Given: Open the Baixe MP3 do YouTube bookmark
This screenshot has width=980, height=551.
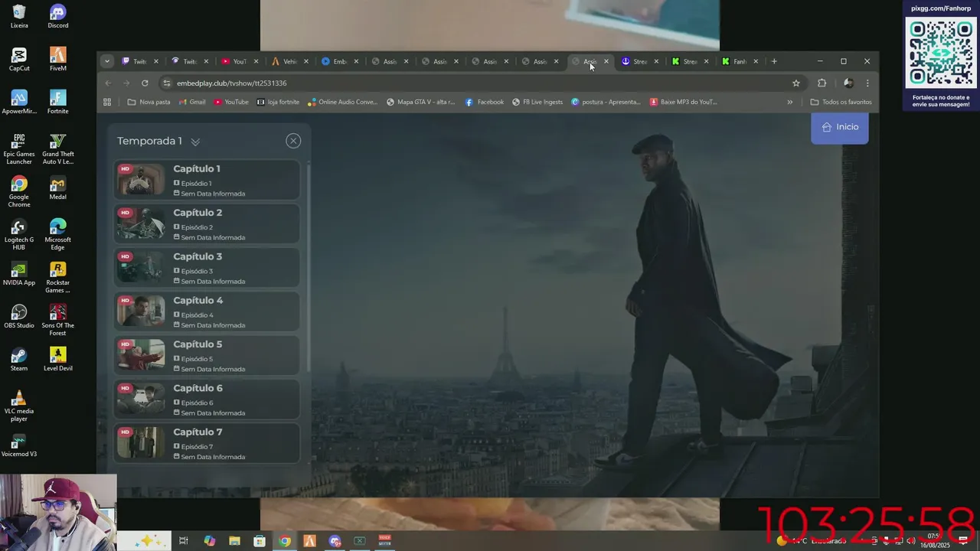Looking at the screenshot, I should 684,102.
